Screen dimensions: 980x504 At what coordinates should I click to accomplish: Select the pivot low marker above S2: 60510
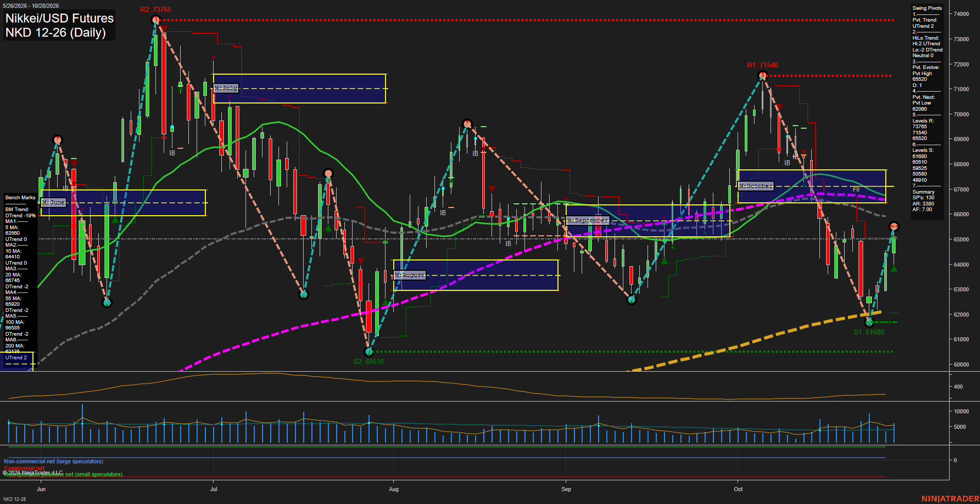369,352
